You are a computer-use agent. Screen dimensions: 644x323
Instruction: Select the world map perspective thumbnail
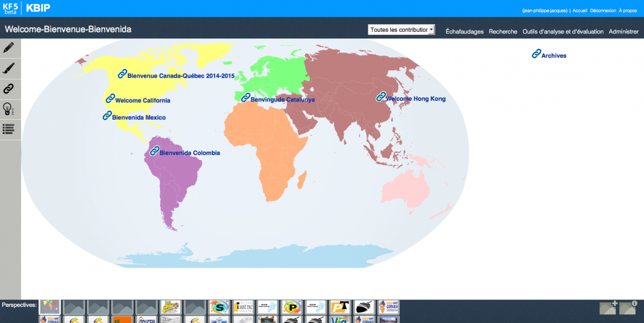pyautogui.click(x=50, y=307)
